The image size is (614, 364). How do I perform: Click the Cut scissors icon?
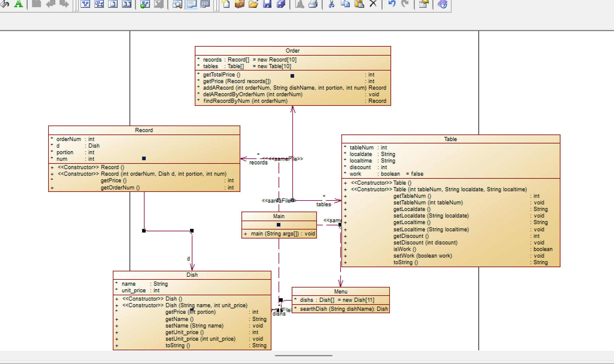[x=331, y=4]
